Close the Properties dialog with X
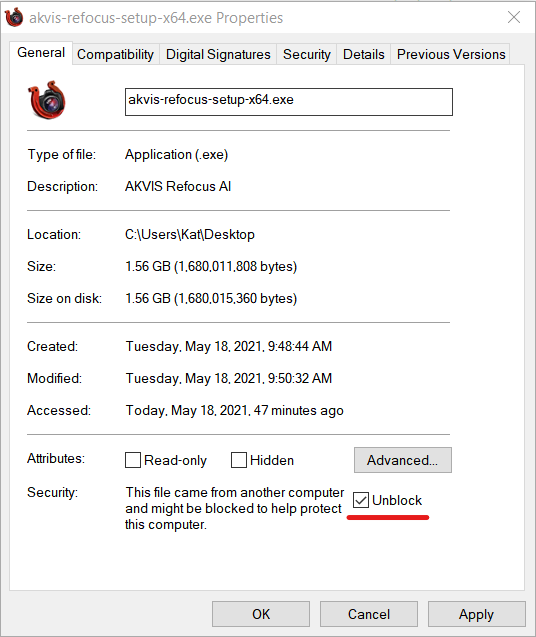The image size is (536, 637). click(x=514, y=17)
